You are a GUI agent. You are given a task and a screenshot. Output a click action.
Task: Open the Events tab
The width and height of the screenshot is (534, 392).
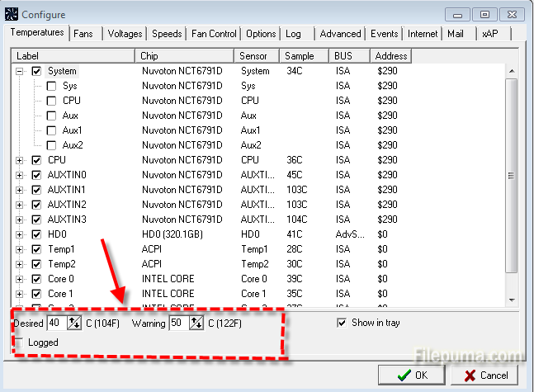pos(384,34)
